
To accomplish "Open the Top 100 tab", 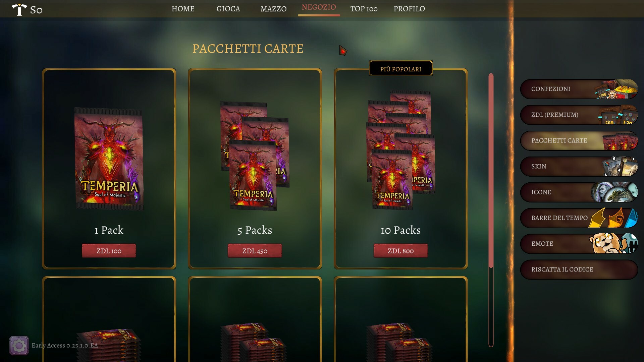I will (x=364, y=9).
